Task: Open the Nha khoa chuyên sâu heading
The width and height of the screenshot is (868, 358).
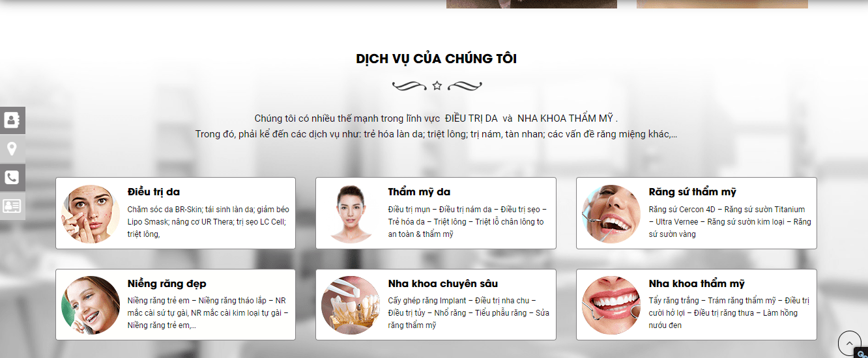Action: click(443, 284)
